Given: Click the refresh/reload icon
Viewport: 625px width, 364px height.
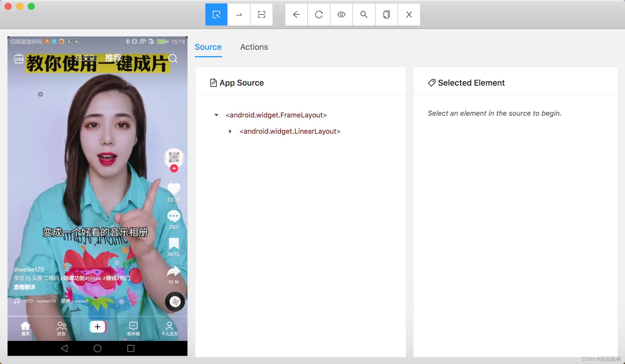Looking at the screenshot, I should click(318, 14).
